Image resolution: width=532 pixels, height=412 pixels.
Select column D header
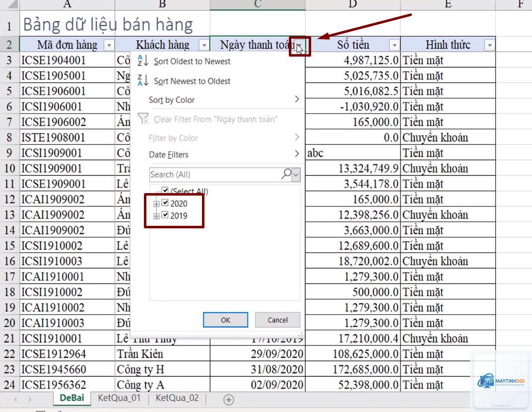tap(353, 4)
